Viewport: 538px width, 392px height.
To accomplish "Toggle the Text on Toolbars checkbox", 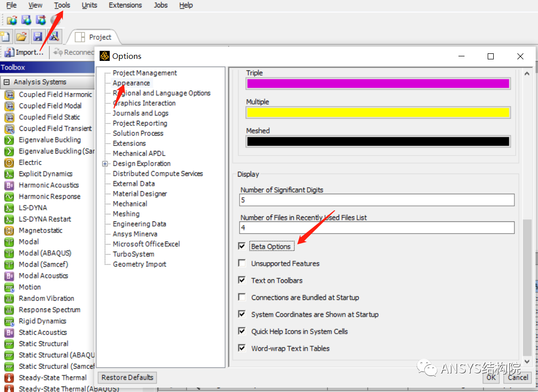I will click(x=242, y=280).
